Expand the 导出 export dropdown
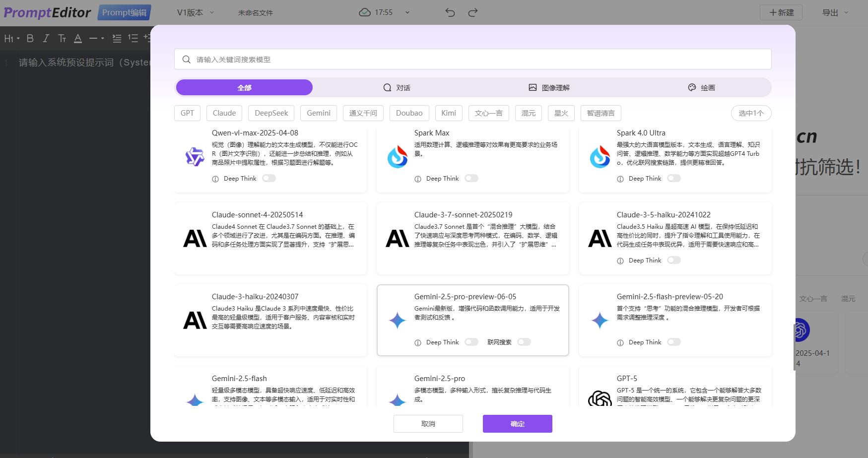The height and width of the screenshot is (458, 868). 834,12
